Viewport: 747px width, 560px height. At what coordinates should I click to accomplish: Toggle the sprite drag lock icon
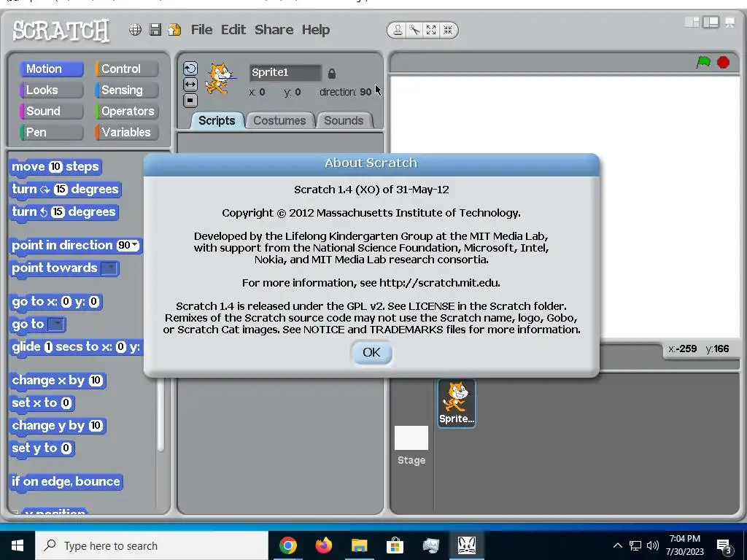(x=332, y=74)
